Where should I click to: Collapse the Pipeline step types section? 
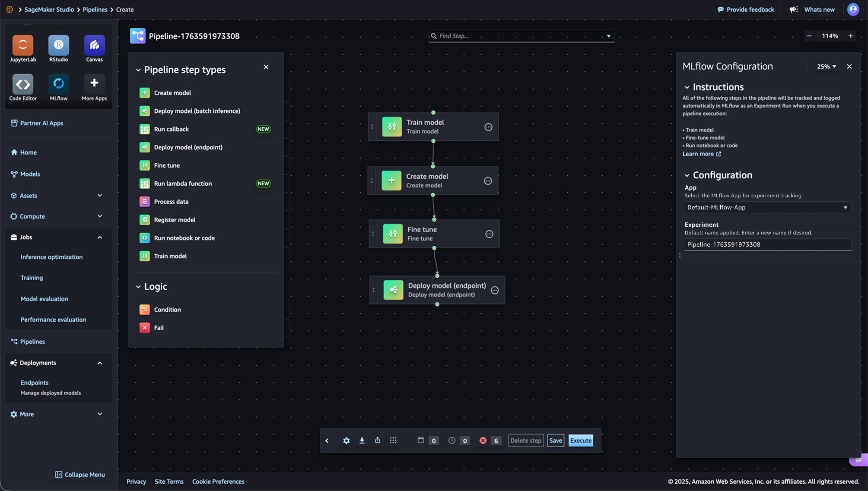pyautogui.click(x=138, y=70)
